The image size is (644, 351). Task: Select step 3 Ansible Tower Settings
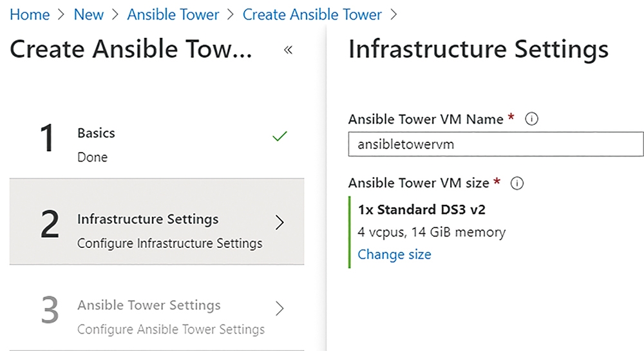[157, 308]
